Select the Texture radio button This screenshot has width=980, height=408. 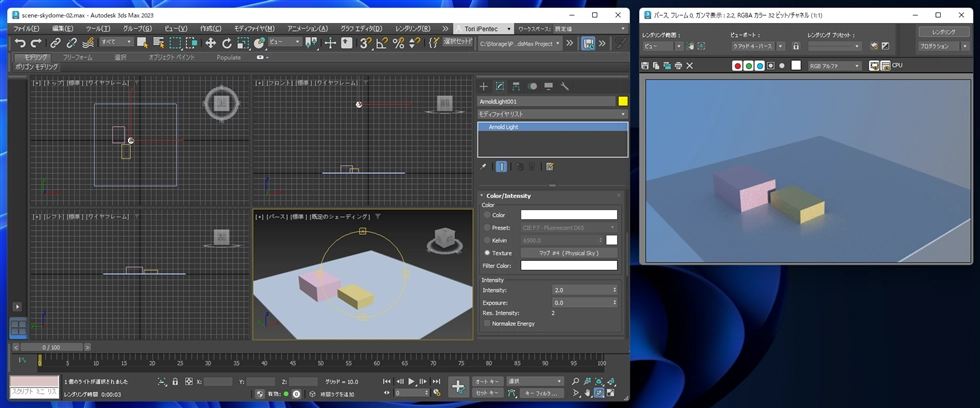pyautogui.click(x=488, y=253)
